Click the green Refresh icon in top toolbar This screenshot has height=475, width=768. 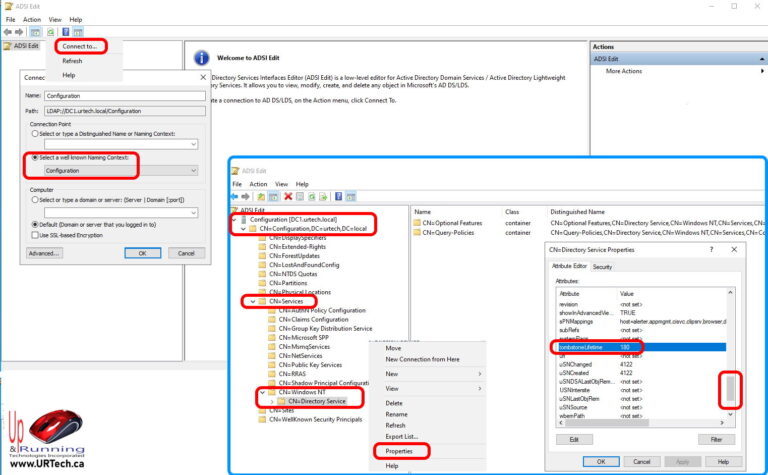(x=50, y=32)
